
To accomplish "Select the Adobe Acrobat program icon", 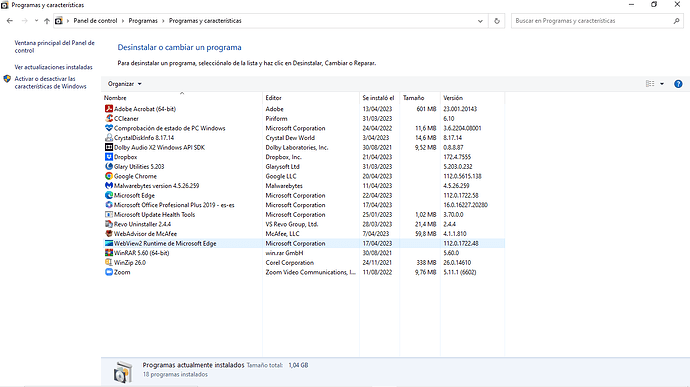I will (109, 109).
